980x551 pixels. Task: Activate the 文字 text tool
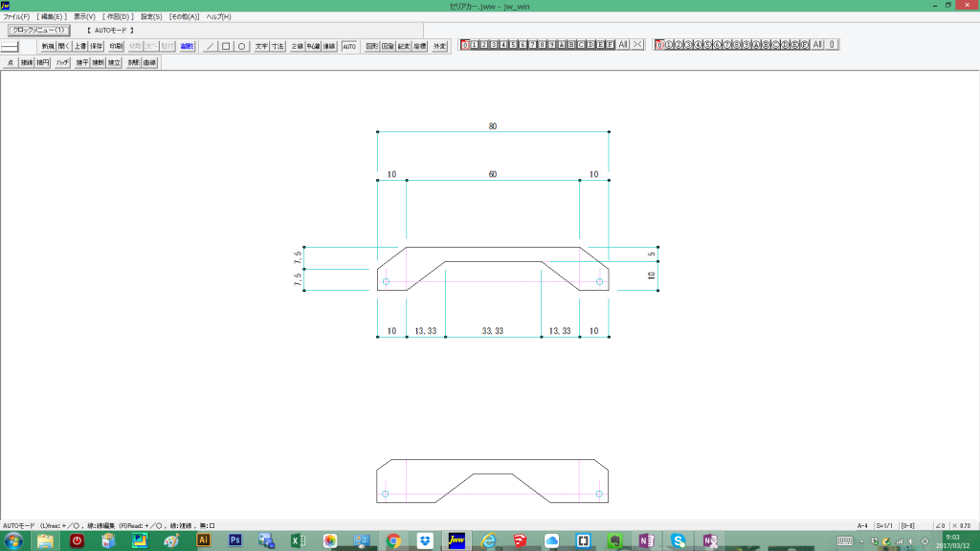pyautogui.click(x=261, y=46)
